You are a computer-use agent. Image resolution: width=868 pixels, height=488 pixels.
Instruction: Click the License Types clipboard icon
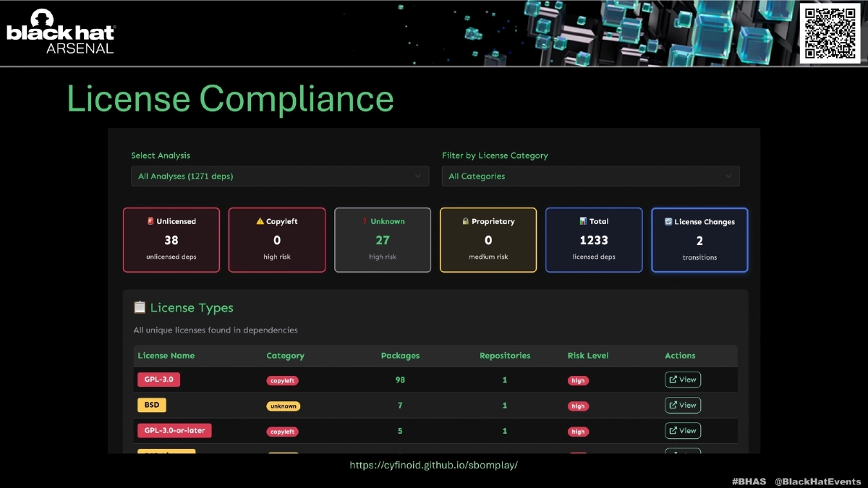[140, 308]
